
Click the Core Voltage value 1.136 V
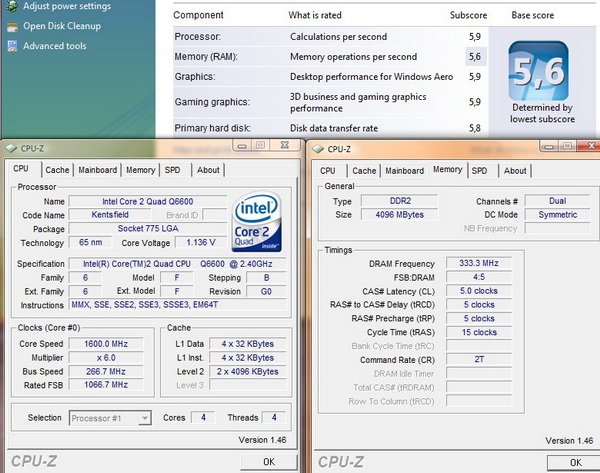tap(201, 242)
